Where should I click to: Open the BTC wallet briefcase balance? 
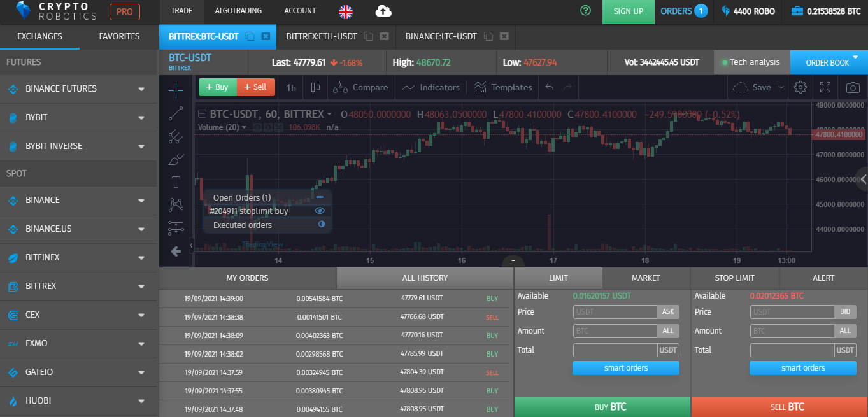pos(825,11)
